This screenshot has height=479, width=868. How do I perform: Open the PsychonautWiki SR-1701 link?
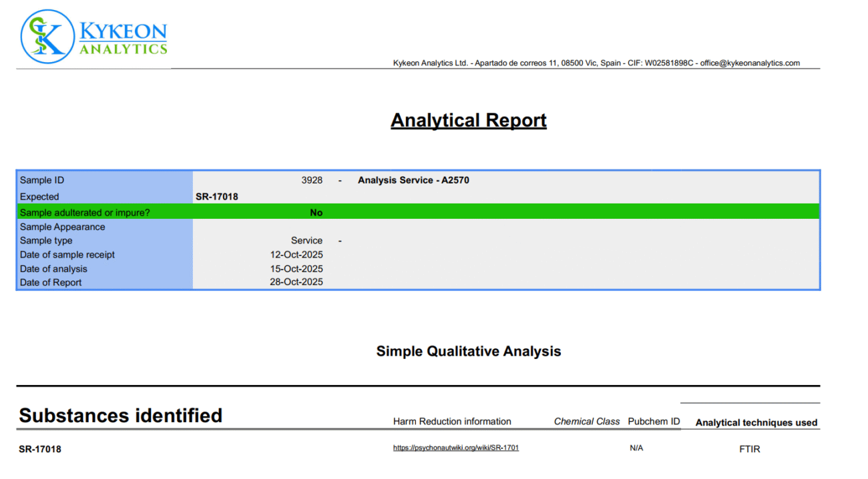(x=457, y=448)
